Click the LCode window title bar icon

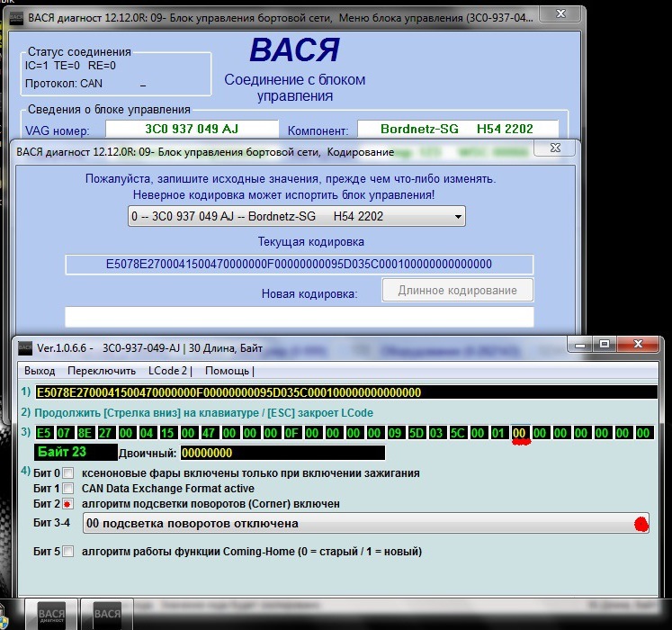click(25, 348)
